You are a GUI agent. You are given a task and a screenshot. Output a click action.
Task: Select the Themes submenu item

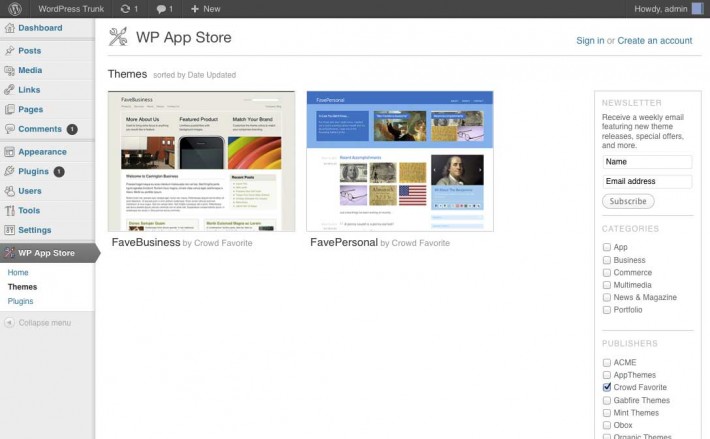click(x=22, y=287)
